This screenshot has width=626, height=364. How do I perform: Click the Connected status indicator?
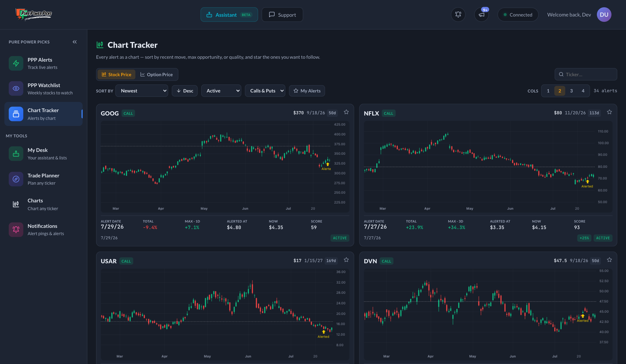click(518, 15)
